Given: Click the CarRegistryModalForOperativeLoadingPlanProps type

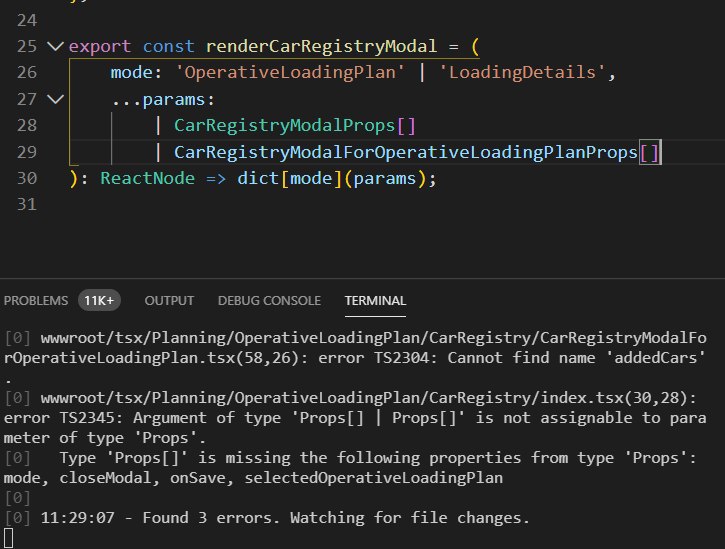Looking at the screenshot, I should (406, 152).
